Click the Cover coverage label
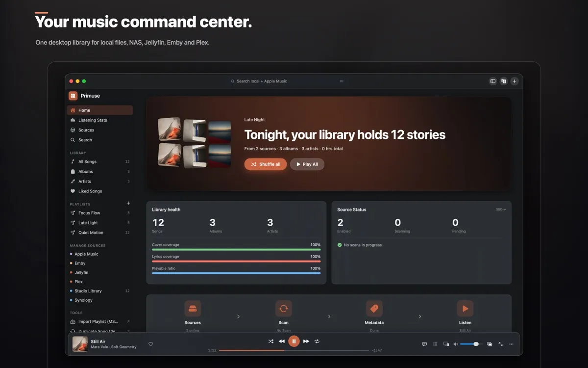The height and width of the screenshot is (368, 588). [166, 245]
